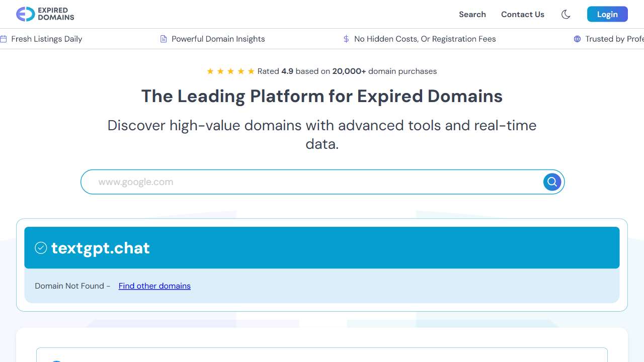This screenshot has height=362, width=644.
Task: Click the checkmark circle beside textgpt.chat
Action: pos(41,248)
